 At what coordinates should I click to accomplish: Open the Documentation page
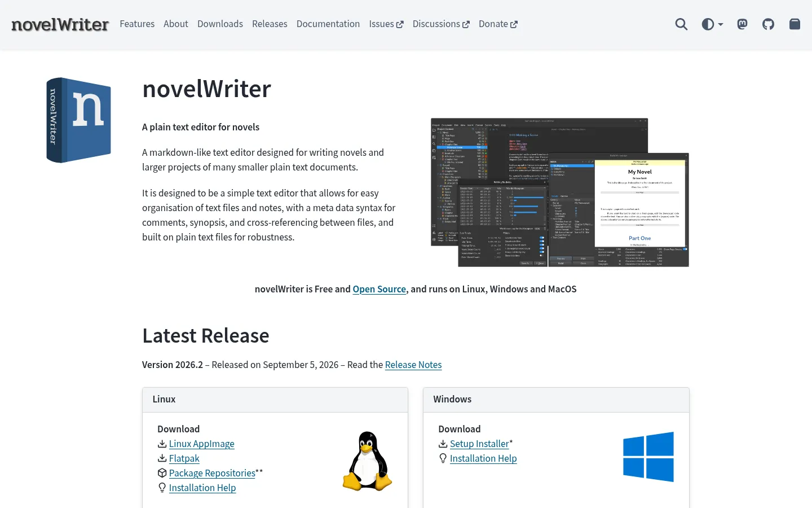328,24
